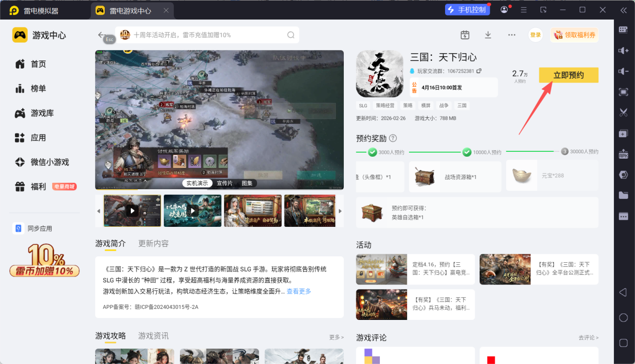This screenshot has height=364, width=635.
Task: Click the 战场资源箱*1 reward card
Action: tap(455, 177)
